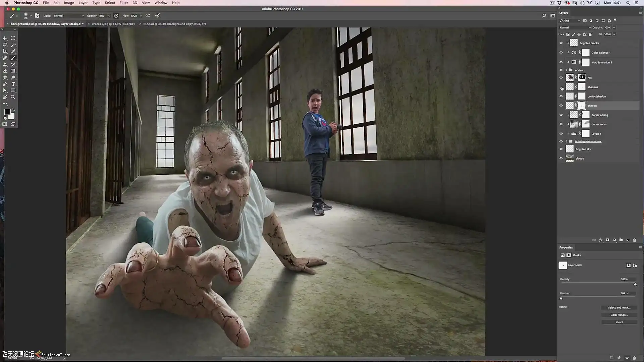Toggle visibility of Nic layer
The width and height of the screenshot is (644, 362).
coord(561,78)
